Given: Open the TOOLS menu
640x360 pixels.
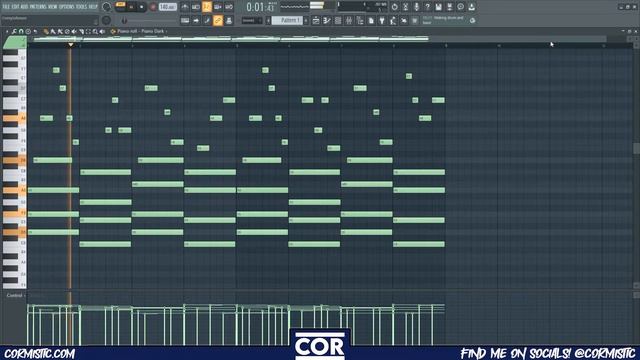Looking at the screenshot, I should 82,7.
